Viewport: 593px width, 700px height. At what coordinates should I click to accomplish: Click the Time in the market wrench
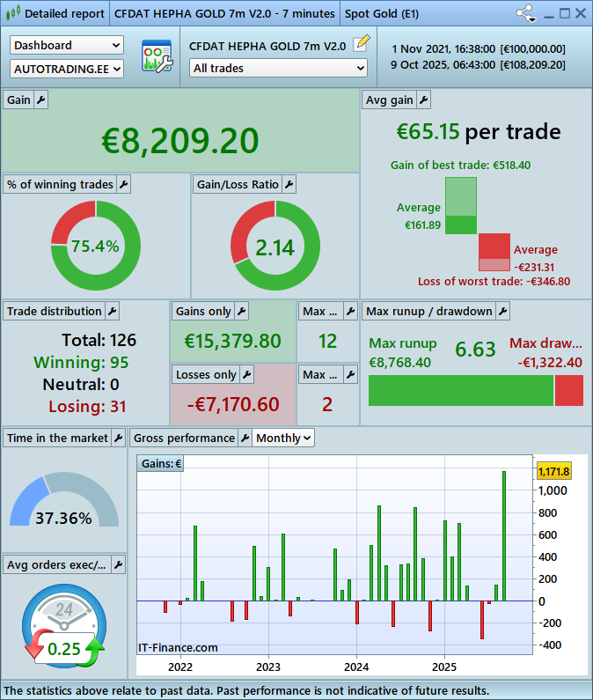tap(118, 438)
